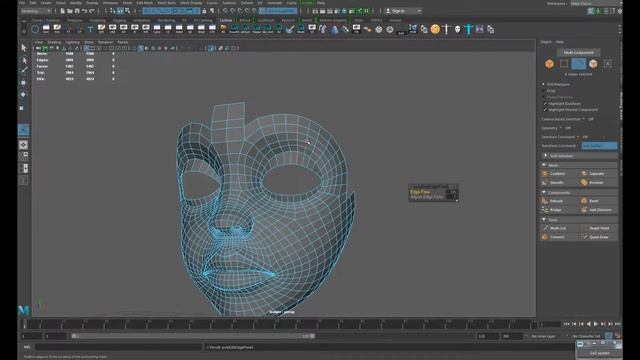Click the MEL command line input field
640x360 pixels.
(118, 347)
